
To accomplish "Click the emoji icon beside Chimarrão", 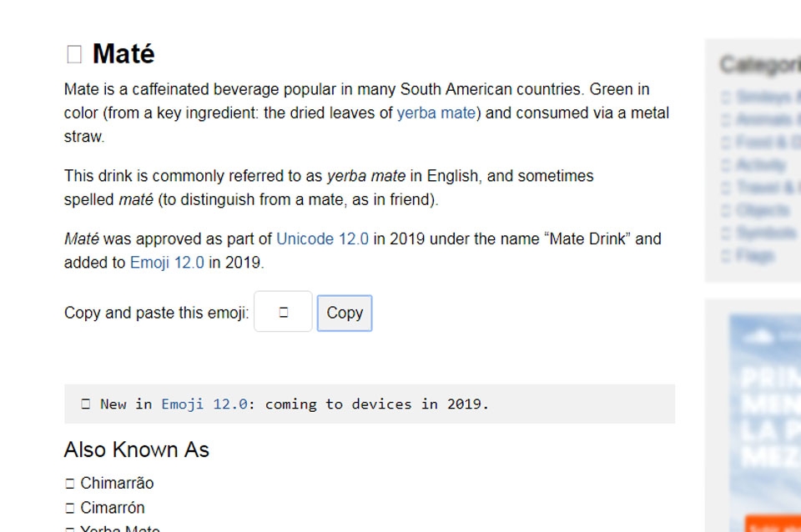I will click(x=70, y=484).
